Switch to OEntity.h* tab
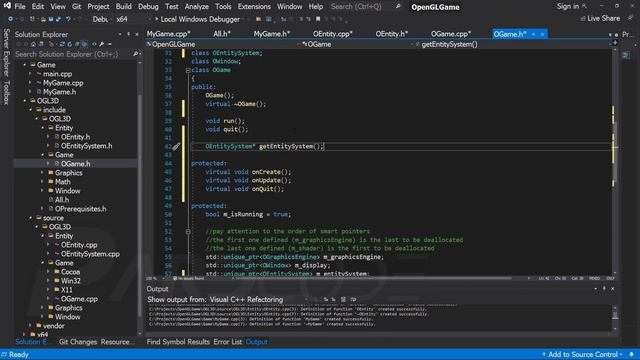 391,34
